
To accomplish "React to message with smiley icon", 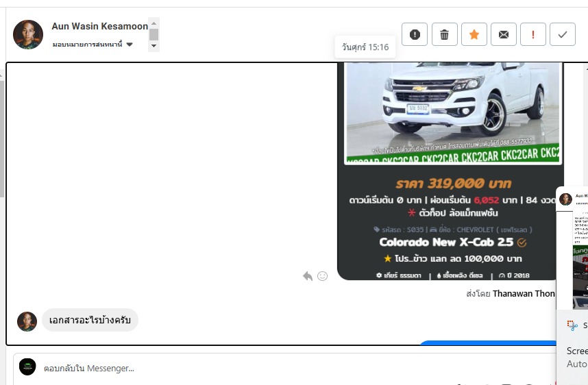I will [323, 276].
